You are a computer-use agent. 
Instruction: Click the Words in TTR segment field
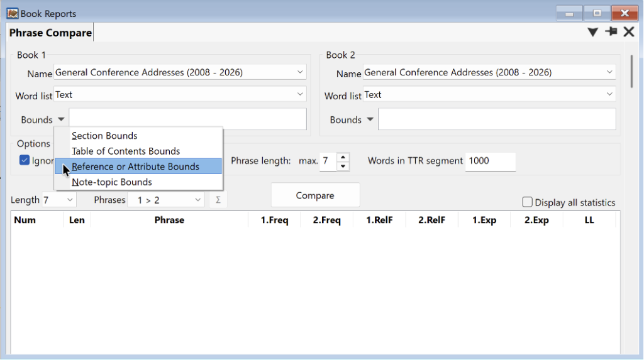click(x=491, y=161)
